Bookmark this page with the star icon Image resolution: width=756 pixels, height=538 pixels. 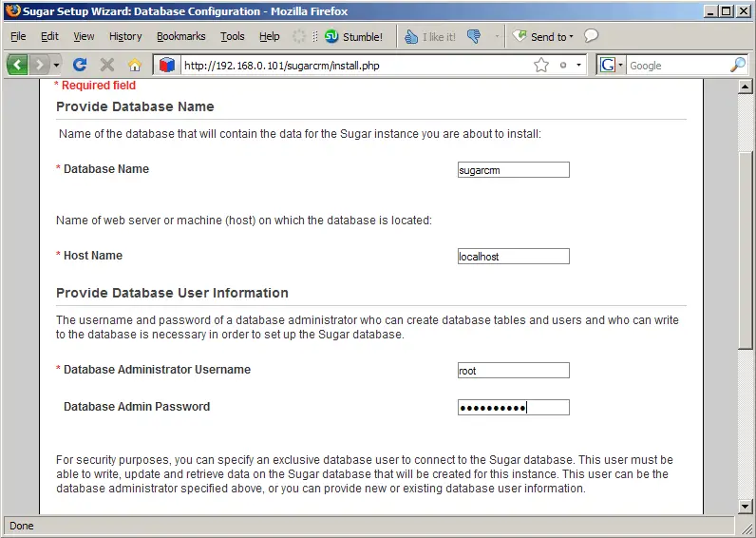(x=541, y=65)
